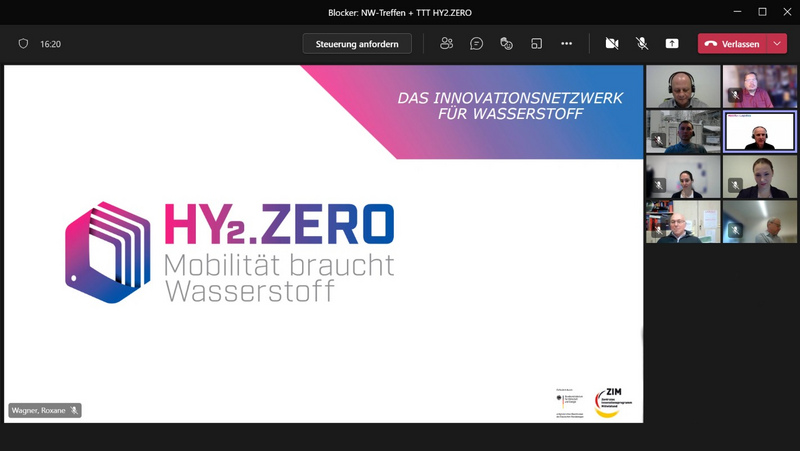This screenshot has width=800, height=451.
Task: Minimize the Teams meeting window
Action: [x=737, y=12]
